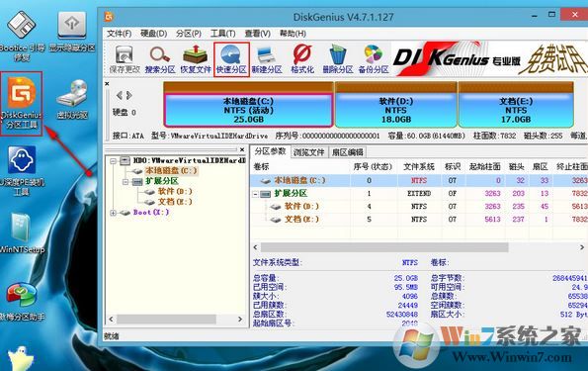Viewport: 588px width, 371px height.
Task: Launch Quick Partition (快速分区) tool
Action: pyautogui.click(x=231, y=59)
